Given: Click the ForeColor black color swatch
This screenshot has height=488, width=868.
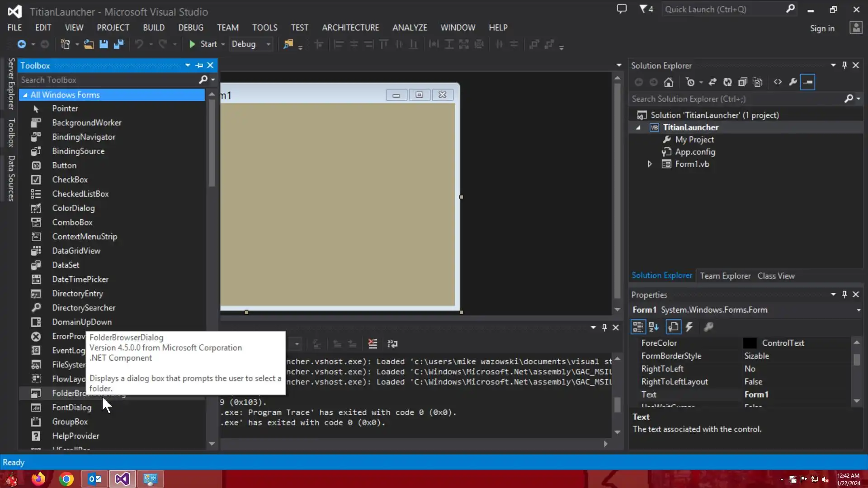Looking at the screenshot, I should 749,343.
